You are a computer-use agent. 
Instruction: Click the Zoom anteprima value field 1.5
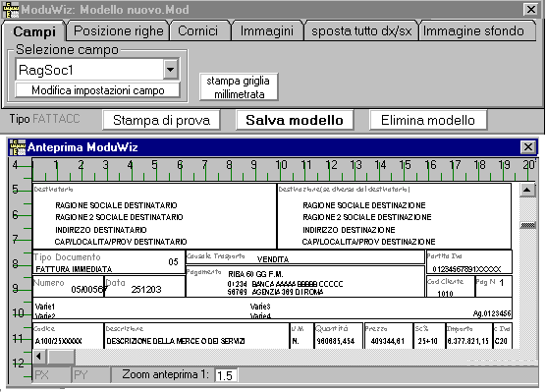coord(225,375)
